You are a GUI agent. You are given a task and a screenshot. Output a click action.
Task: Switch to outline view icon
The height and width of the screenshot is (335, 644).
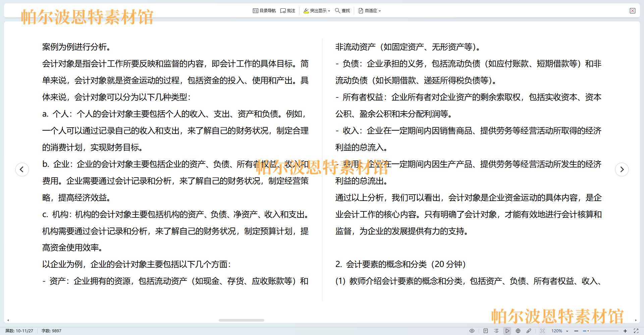496,331
